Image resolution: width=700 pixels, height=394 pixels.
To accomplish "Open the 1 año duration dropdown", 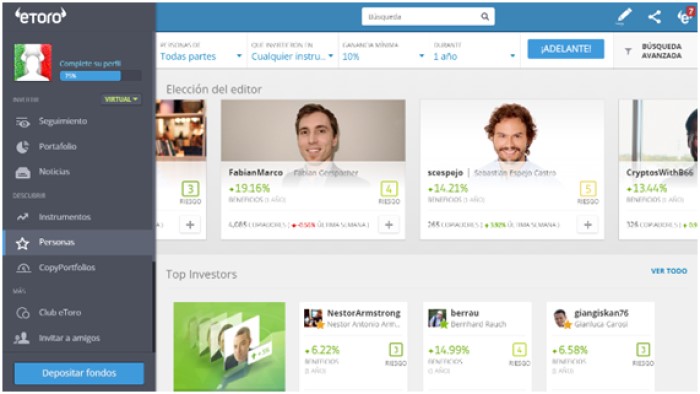I will [x=475, y=56].
